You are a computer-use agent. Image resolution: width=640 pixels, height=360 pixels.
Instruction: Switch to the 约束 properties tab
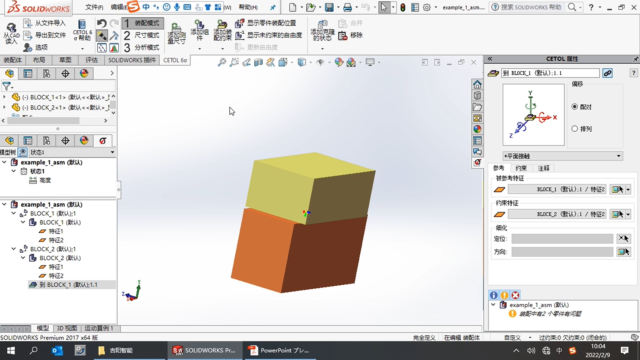521,168
